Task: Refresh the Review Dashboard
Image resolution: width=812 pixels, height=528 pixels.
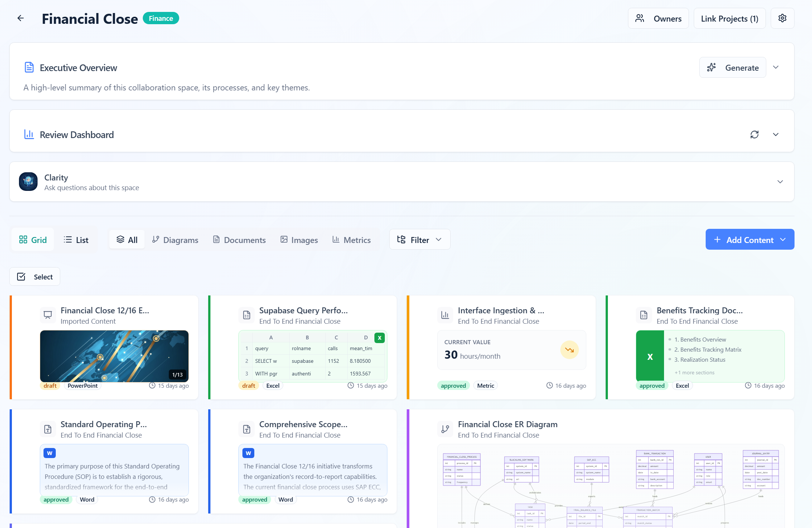Action: [x=755, y=134]
